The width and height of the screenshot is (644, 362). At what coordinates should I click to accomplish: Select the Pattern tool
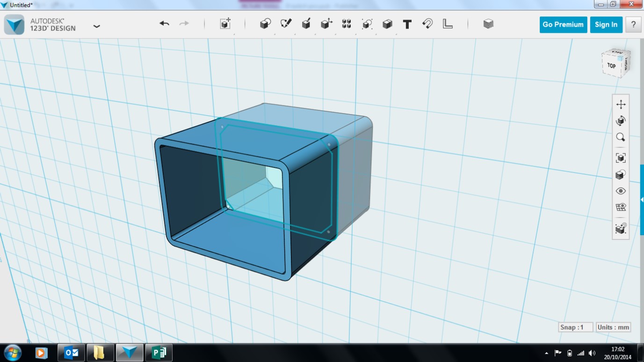347,24
